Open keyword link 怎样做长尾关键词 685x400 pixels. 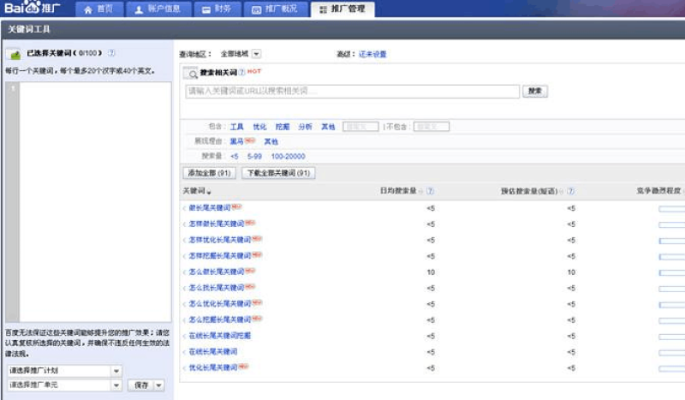click(x=216, y=224)
